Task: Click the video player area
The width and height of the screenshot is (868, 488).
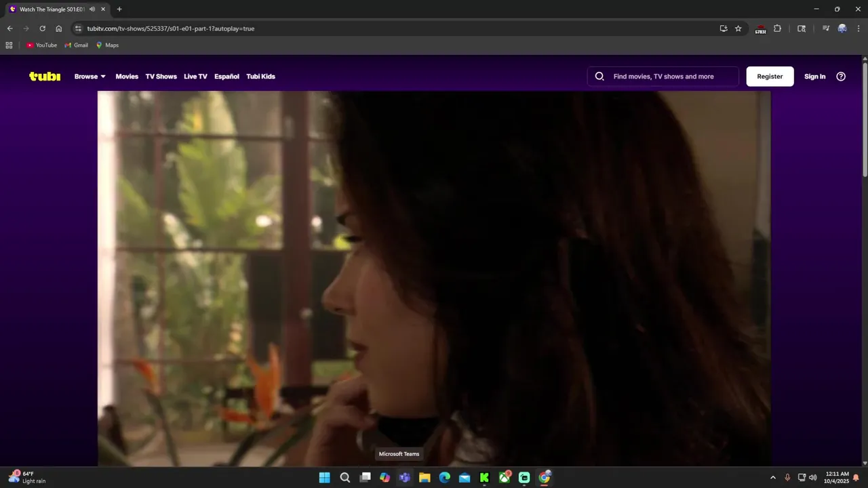Action: 434,279
